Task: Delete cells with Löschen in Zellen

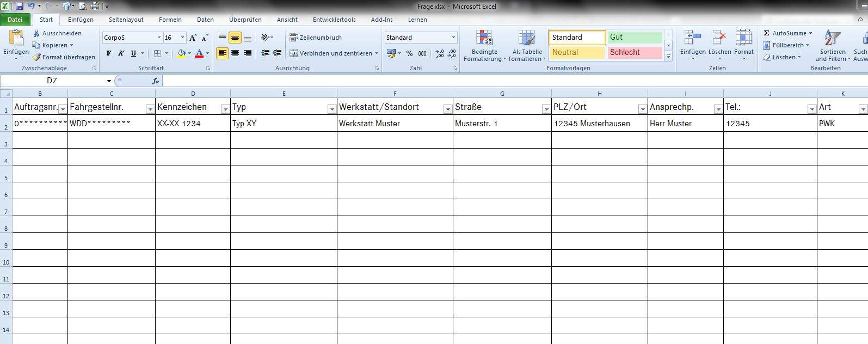Action: pyautogui.click(x=719, y=45)
